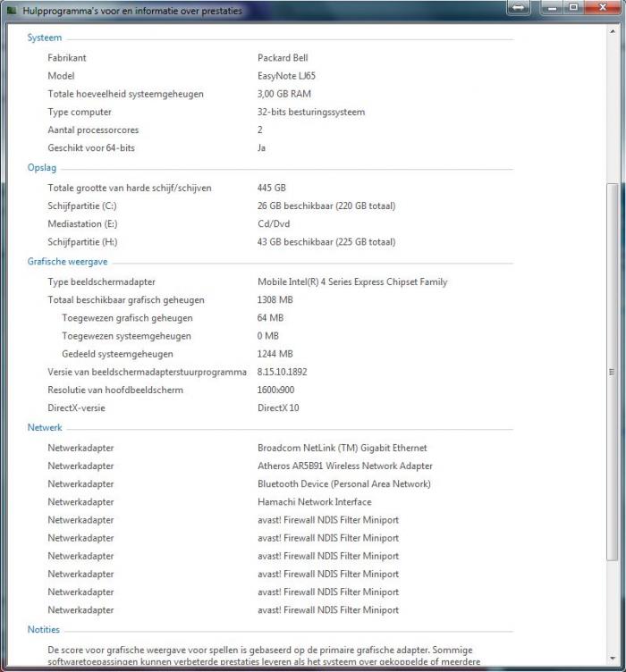Viewport: 626px width, 672px height.
Task: Click 26 GB beschikbaar (220 GB totaal)
Action: [x=326, y=206]
